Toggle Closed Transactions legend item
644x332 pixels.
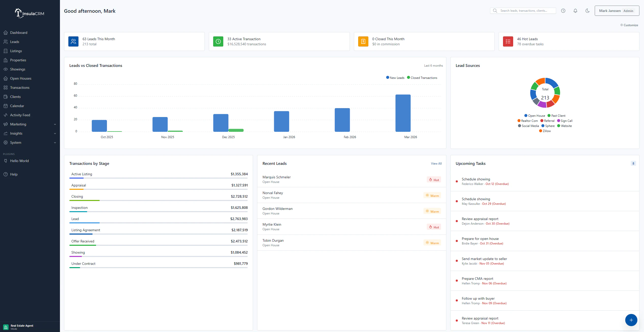point(422,78)
